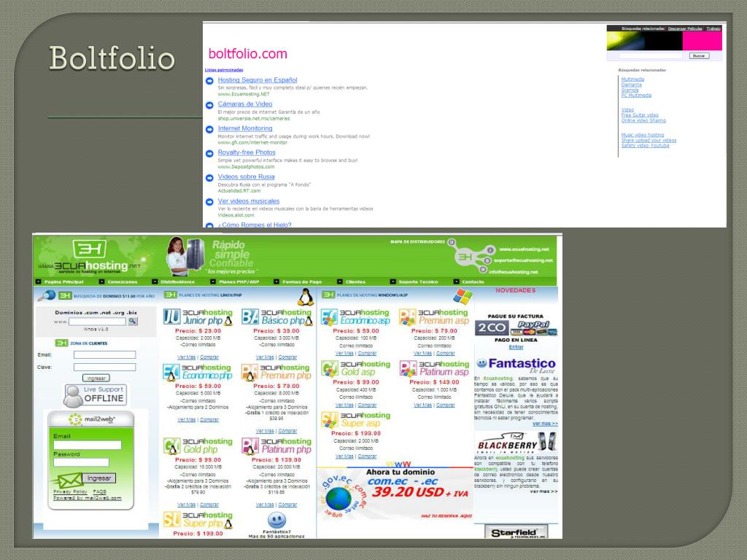Click blue arrow icon beside Royalty-free Photos
The image size is (747, 560).
[x=209, y=153]
